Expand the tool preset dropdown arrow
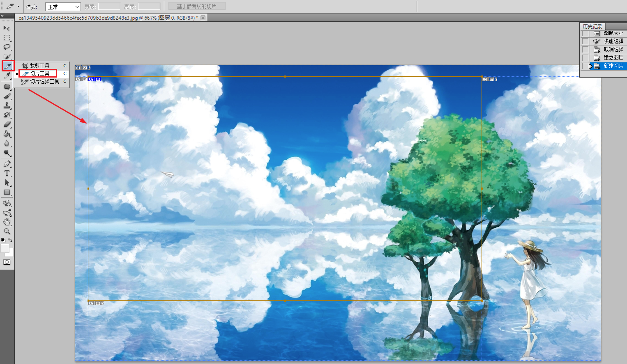This screenshot has height=364, width=627. pos(18,7)
